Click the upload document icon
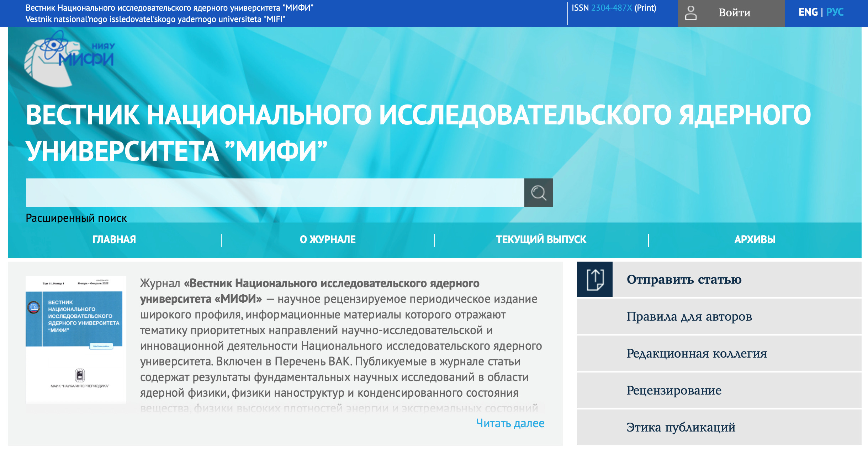 (595, 279)
